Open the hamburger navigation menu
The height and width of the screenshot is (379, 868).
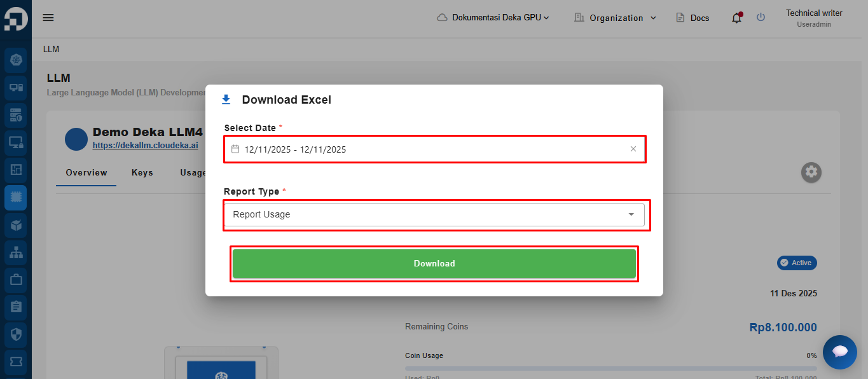pyautogui.click(x=48, y=18)
